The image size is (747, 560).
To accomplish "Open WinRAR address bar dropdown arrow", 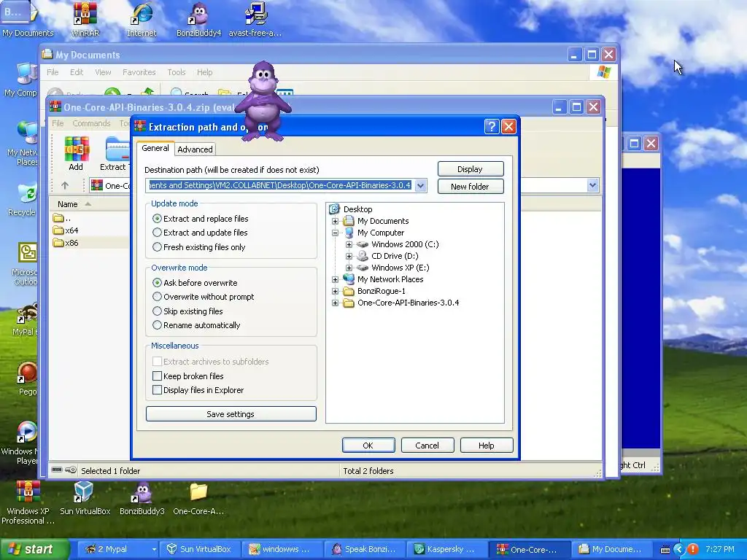I will (x=592, y=185).
